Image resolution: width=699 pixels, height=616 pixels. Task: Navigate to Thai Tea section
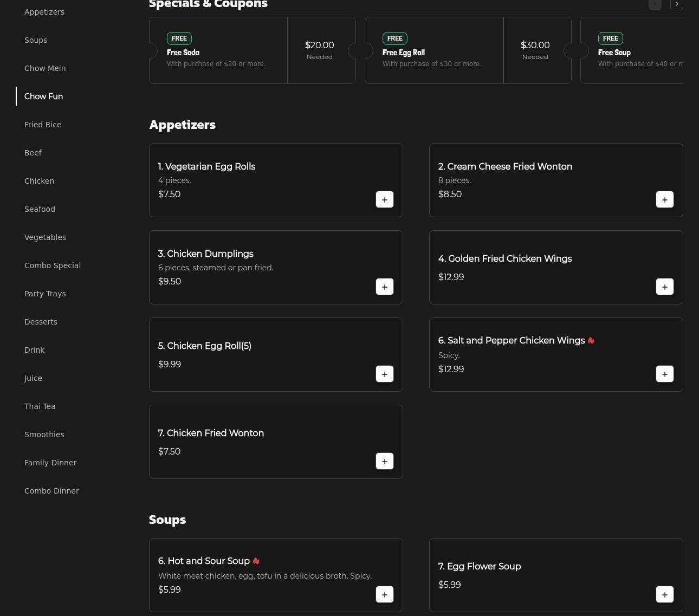[x=40, y=406]
